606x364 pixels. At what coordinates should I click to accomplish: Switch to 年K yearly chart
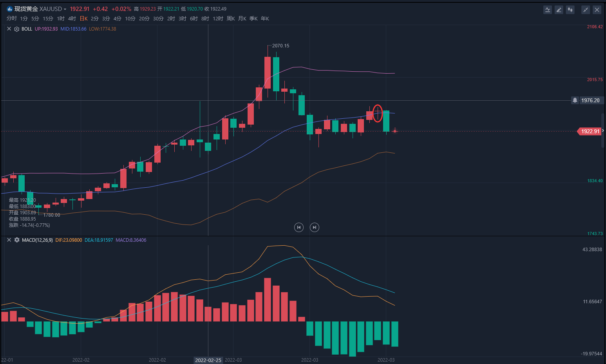(265, 18)
